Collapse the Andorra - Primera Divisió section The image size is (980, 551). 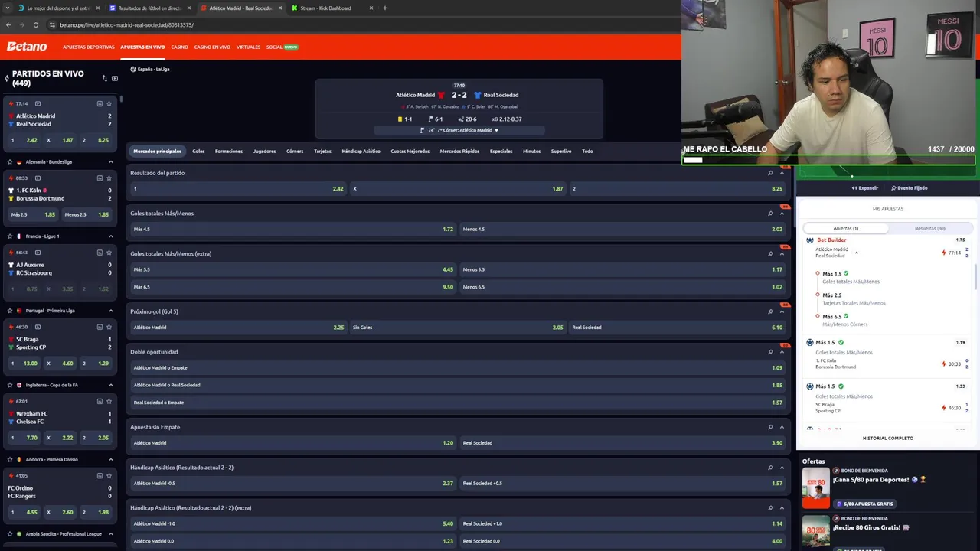110,459
